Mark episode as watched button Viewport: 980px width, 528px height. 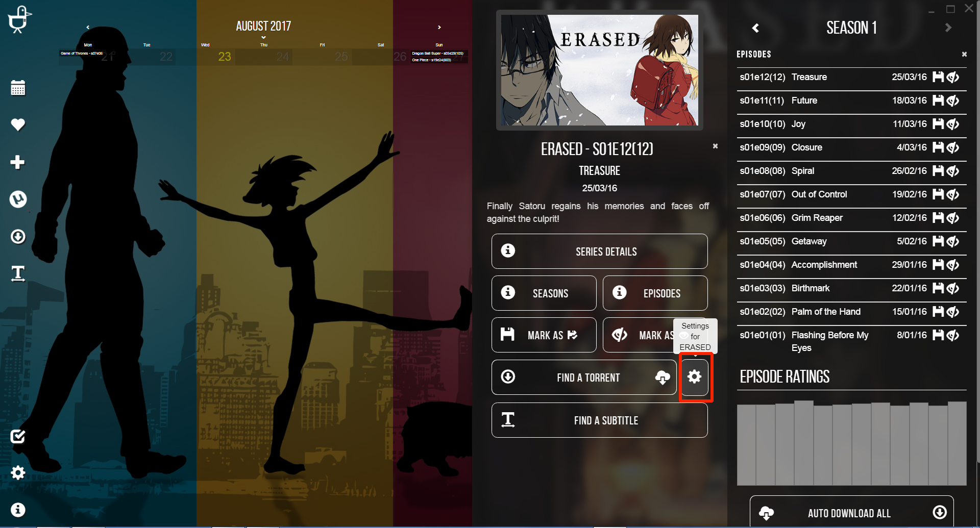(x=655, y=335)
